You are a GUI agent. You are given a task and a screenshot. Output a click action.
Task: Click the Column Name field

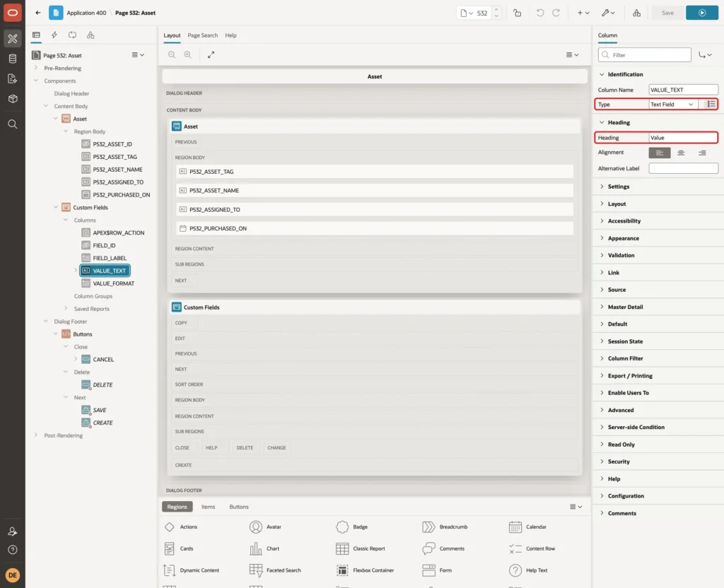(683, 90)
